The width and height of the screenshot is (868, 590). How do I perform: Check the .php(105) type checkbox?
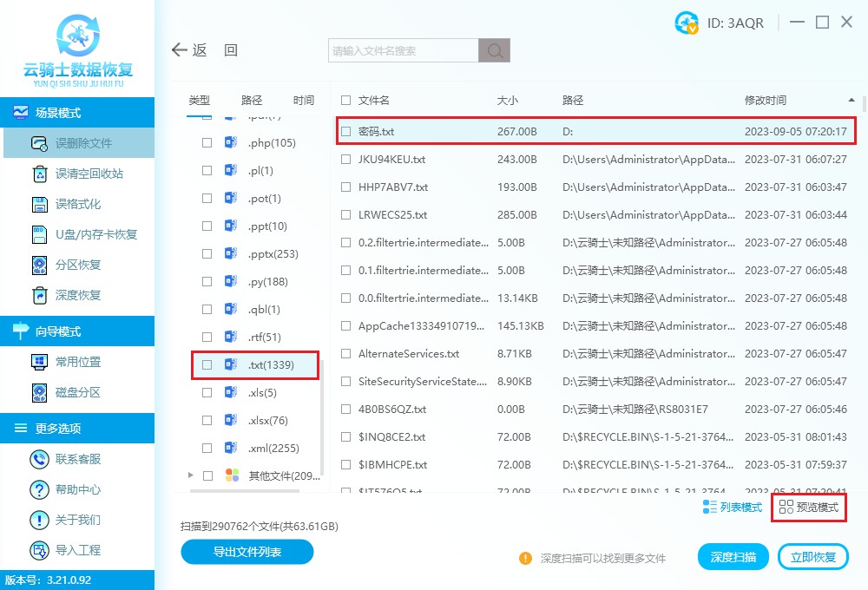207,143
